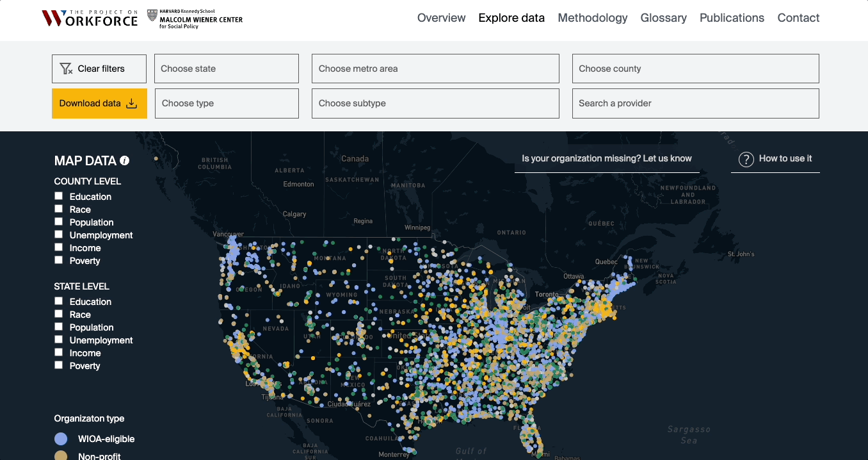
Task: Click the download arrow icon
Action: (132, 103)
